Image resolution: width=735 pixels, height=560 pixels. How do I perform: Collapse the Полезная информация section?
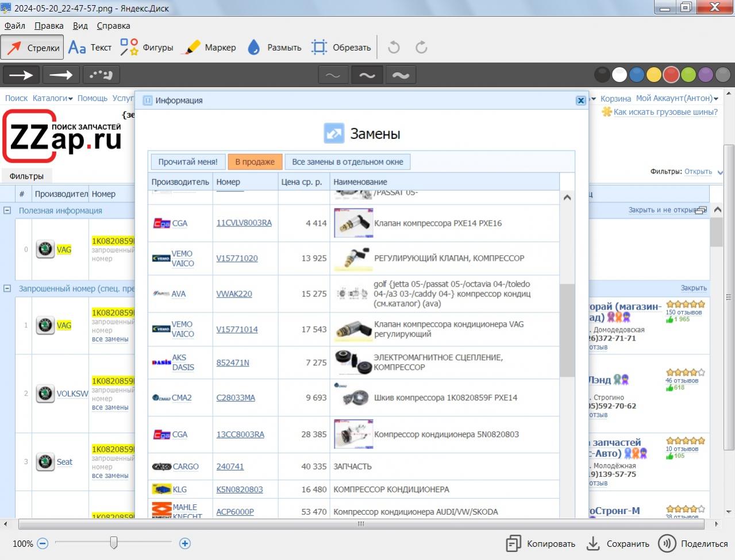(x=7, y=210)
